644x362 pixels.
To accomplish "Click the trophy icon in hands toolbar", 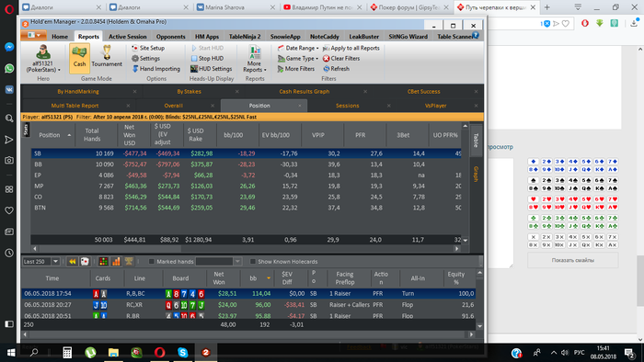I will 129,262.
